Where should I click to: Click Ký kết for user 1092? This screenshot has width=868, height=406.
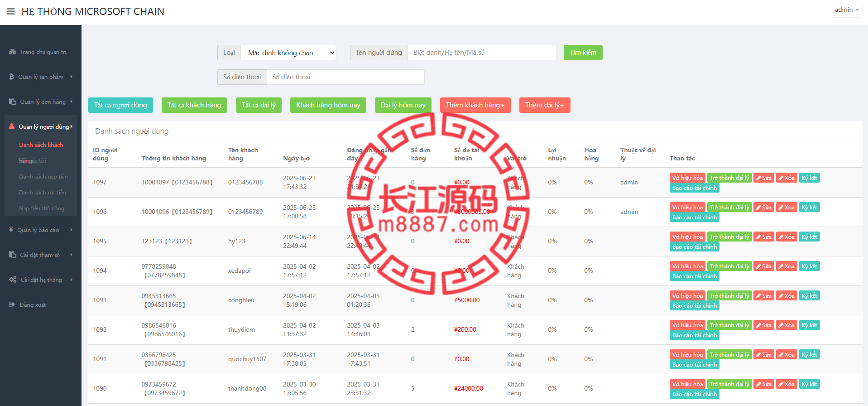[x=810, y=325]
